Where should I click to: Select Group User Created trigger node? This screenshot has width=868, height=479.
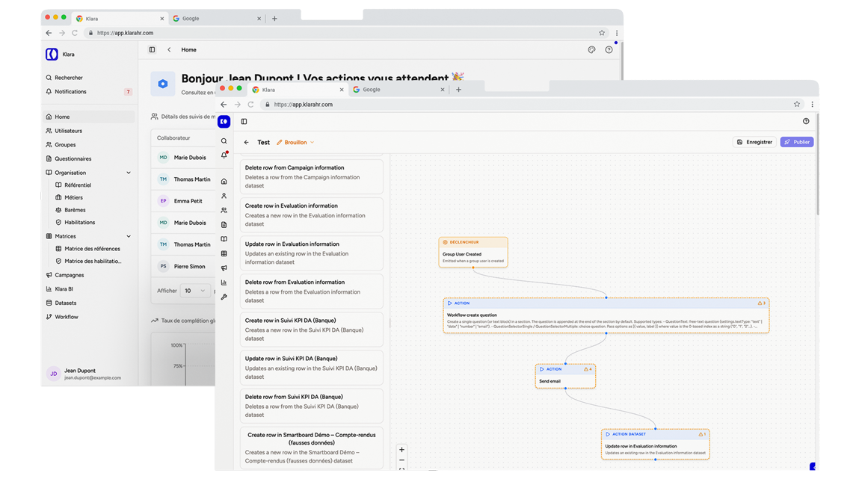[473, 253]
